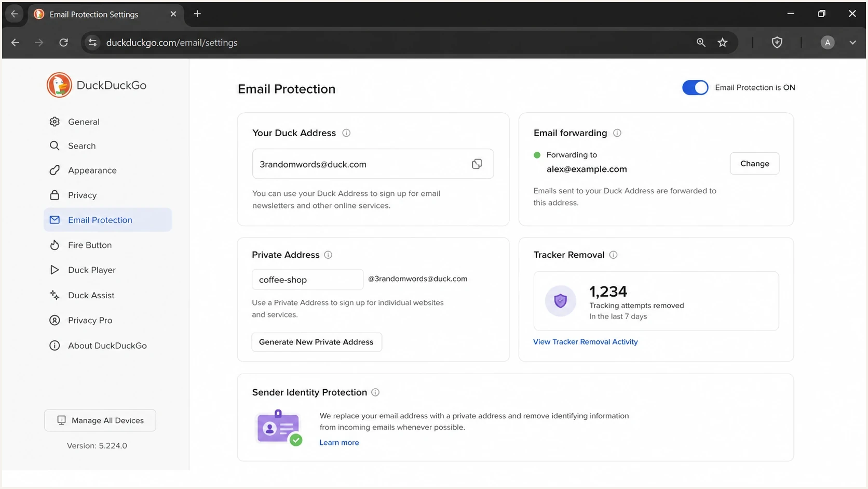868x489 pixels.
Task: Open Duck Player settings
Action: coord(108,270)
